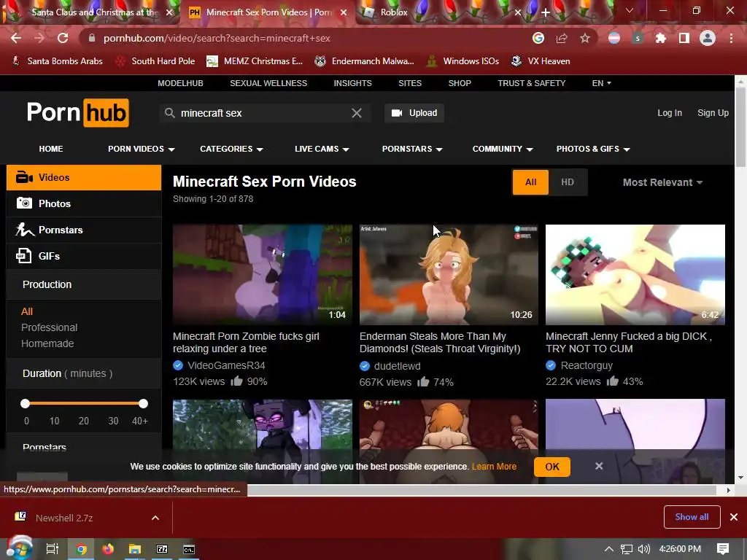This screenshot has width=747, height=560.
Task: Open Task View on the taskbar
Action: click(52, 549)
